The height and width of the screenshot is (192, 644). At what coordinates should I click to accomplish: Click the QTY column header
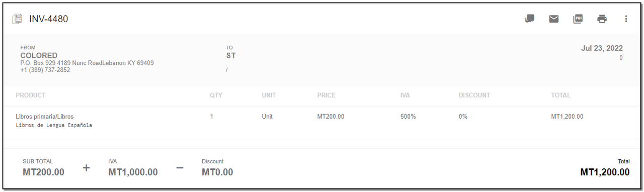click(x=216, y=95)
